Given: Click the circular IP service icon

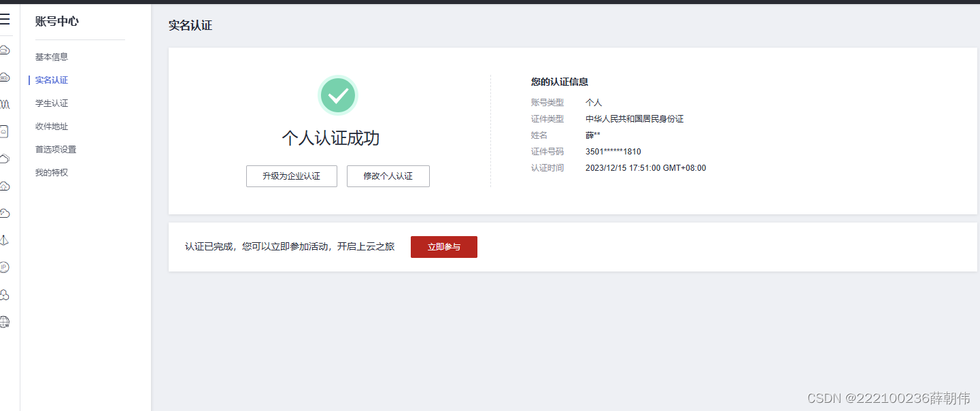Looking at the screenshot, I should (x=4, y=267).
